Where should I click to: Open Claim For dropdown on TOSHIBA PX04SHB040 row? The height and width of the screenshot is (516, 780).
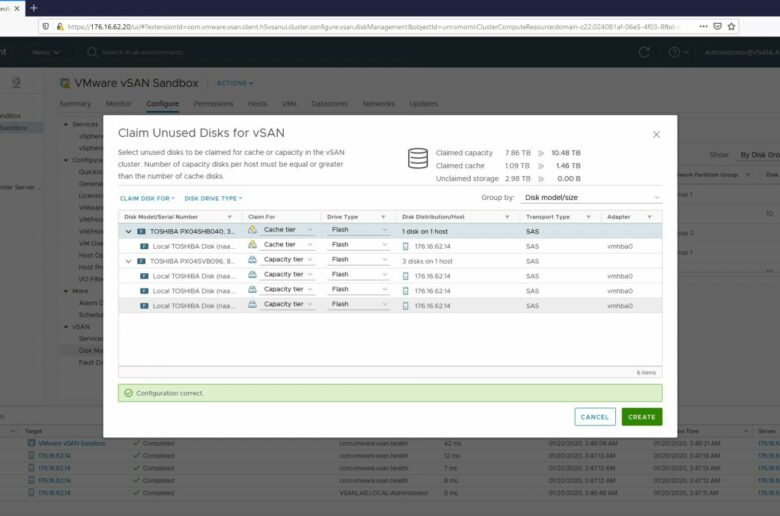tap(288, 230)
